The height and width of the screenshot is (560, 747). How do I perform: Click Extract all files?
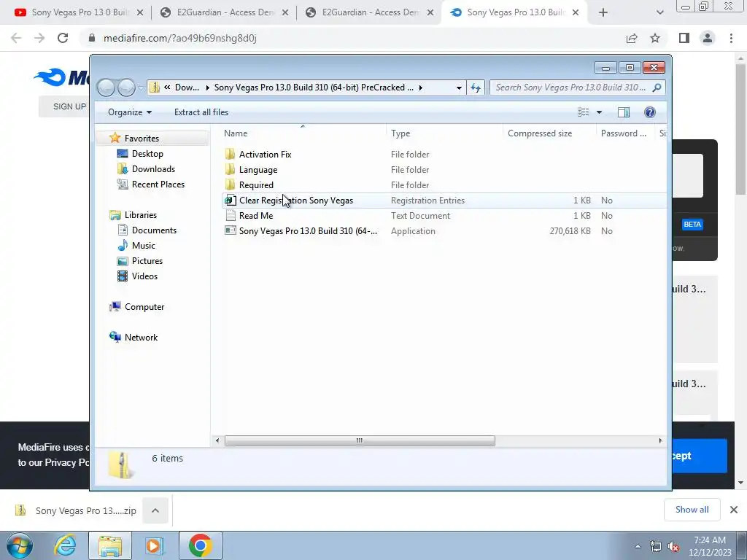[201, 112]
